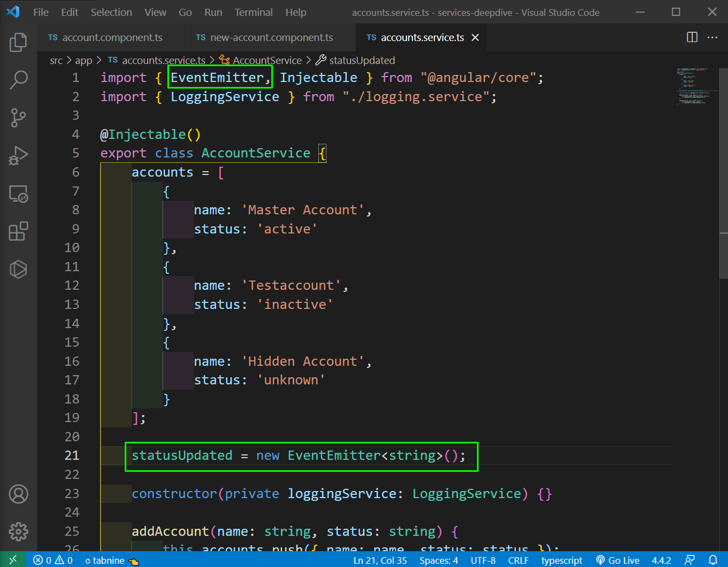Open the Run and Debug view

(19, 156)
